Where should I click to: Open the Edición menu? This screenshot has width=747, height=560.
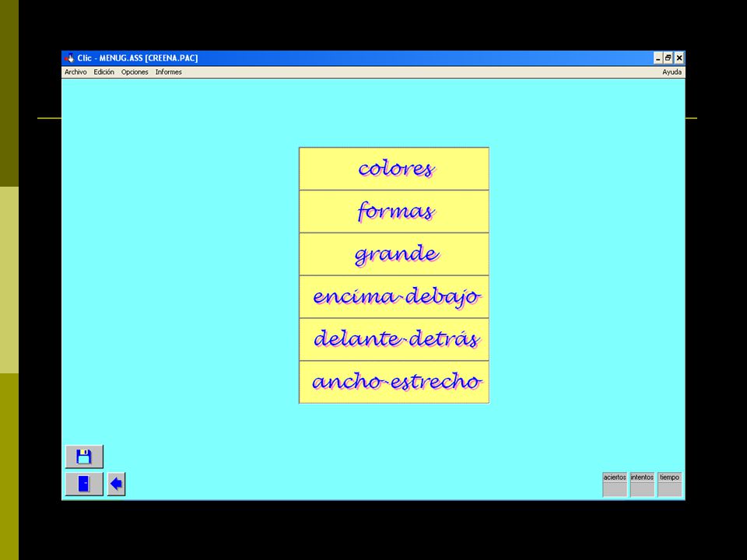pyautogui.click(x=103, y=72)
